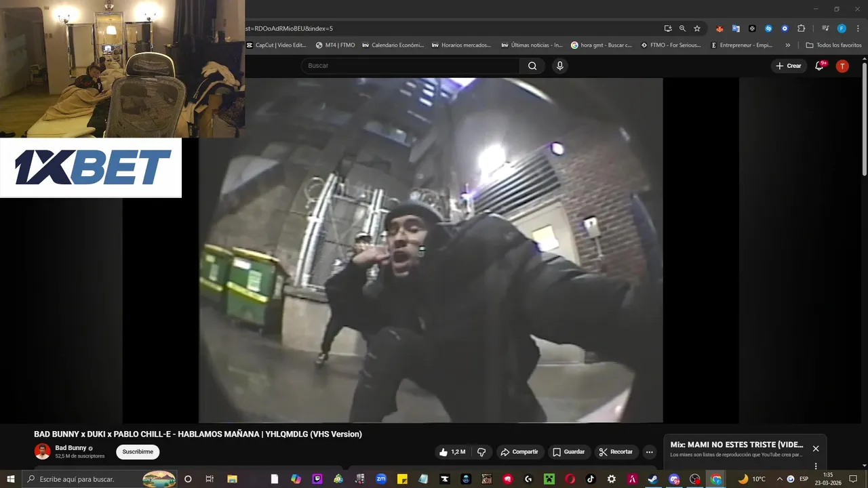Open the browser extensions puzzle icon
The height and width of the screenshot is (488, 868).
click(801, 28)
